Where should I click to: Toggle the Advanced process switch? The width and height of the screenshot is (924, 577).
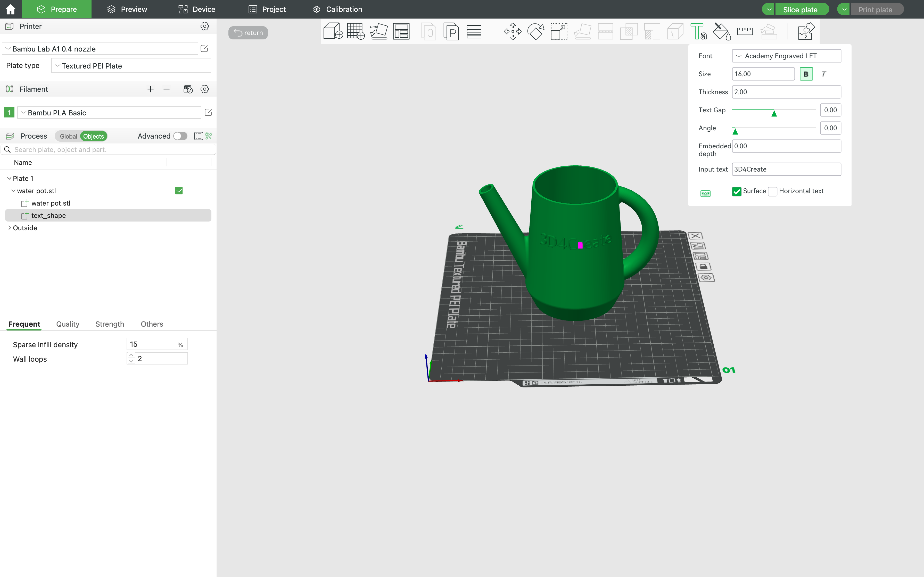point(180,136)
